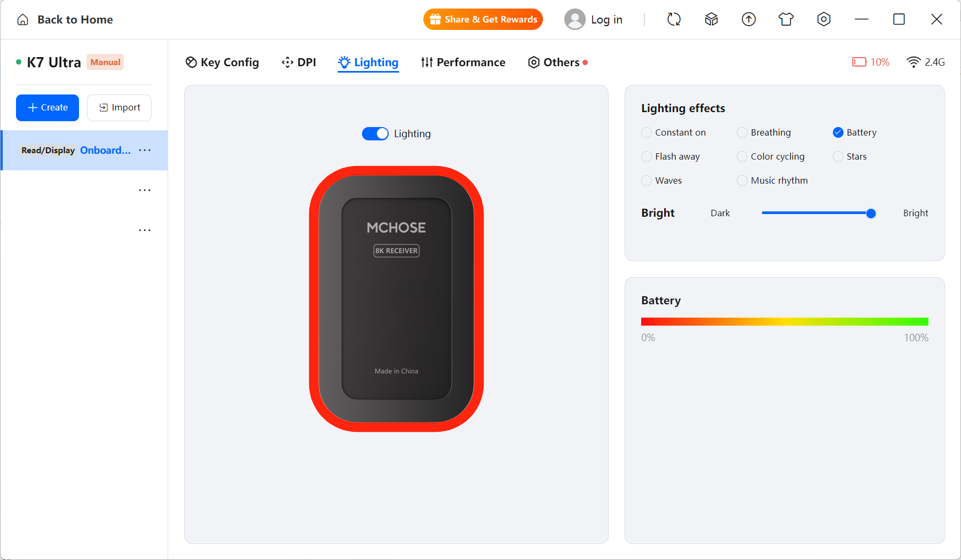Open the hexagon settings icon in title bar
961x560 pixels.
tap(824, 20)
